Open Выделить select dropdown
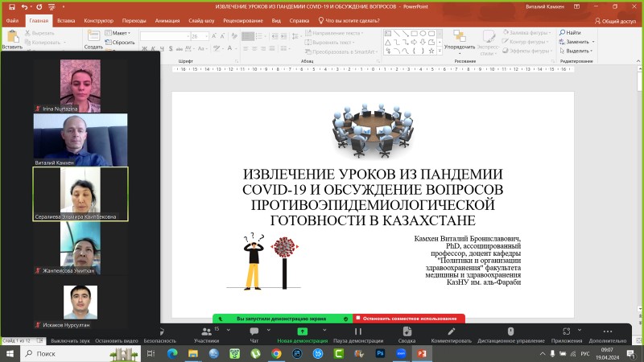The height and width of the screenshot is (362, 644). [x=576, y=51]
